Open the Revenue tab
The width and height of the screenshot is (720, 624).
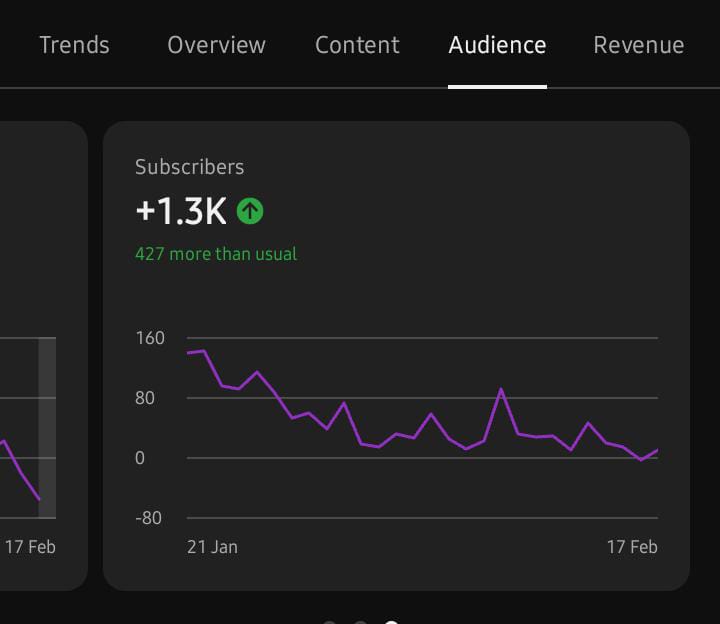point(638,45)
